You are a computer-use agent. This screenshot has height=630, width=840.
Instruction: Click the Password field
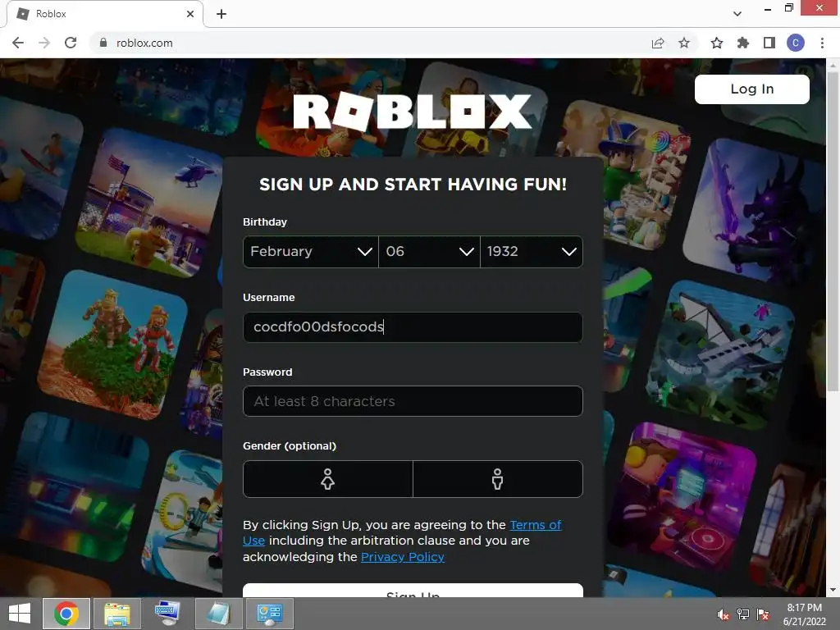tap(413, 401)
